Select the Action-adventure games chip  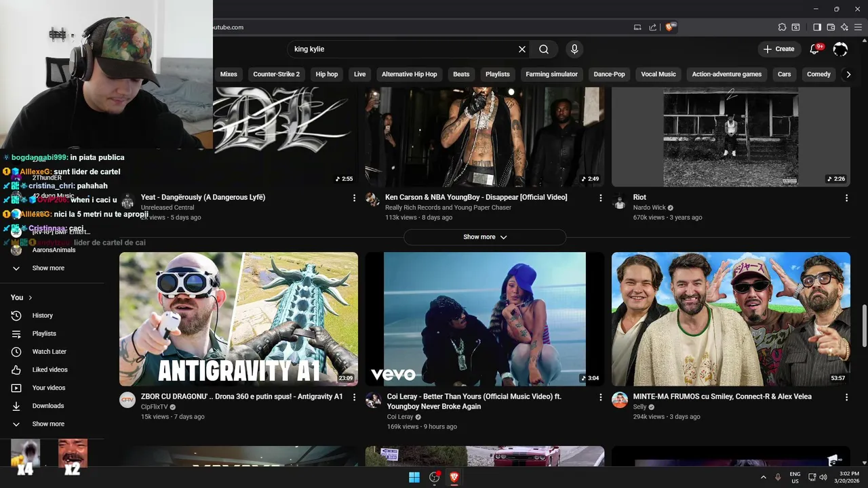pyautogui.click(x=727, y=75)
